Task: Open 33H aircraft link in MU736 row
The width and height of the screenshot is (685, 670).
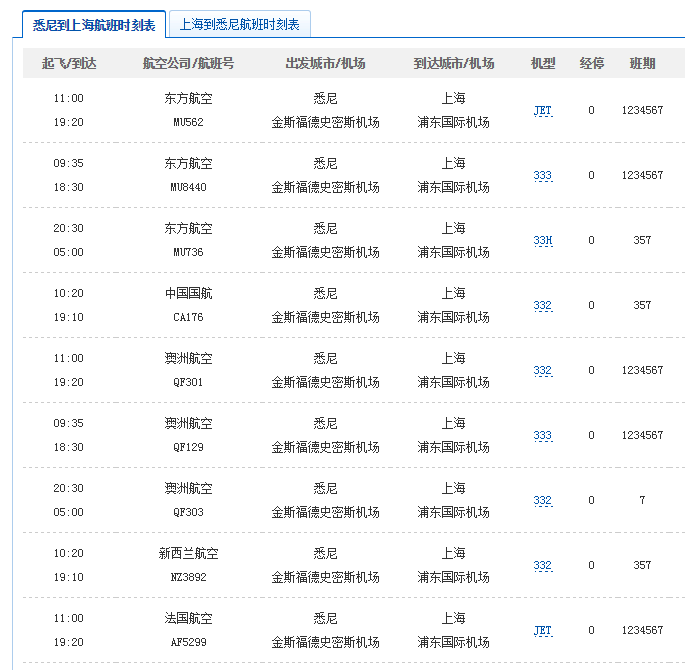Action: click(x=543, y=240)
